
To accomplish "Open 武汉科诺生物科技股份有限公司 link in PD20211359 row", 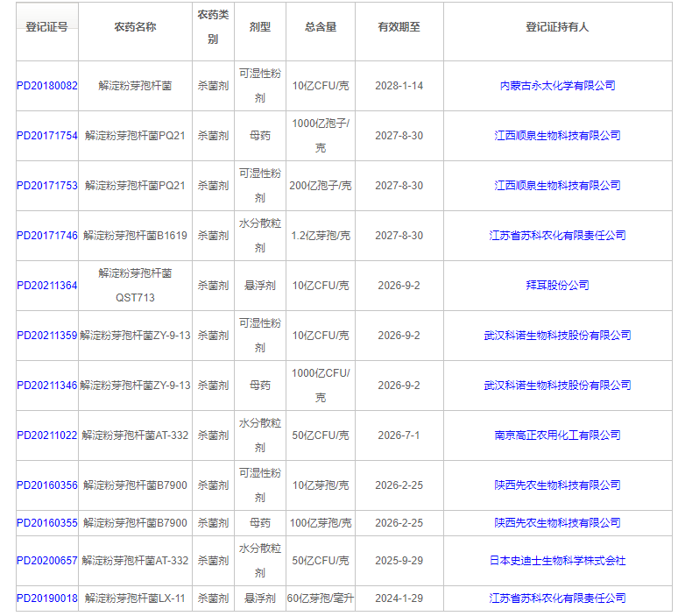I will point(557,336).
